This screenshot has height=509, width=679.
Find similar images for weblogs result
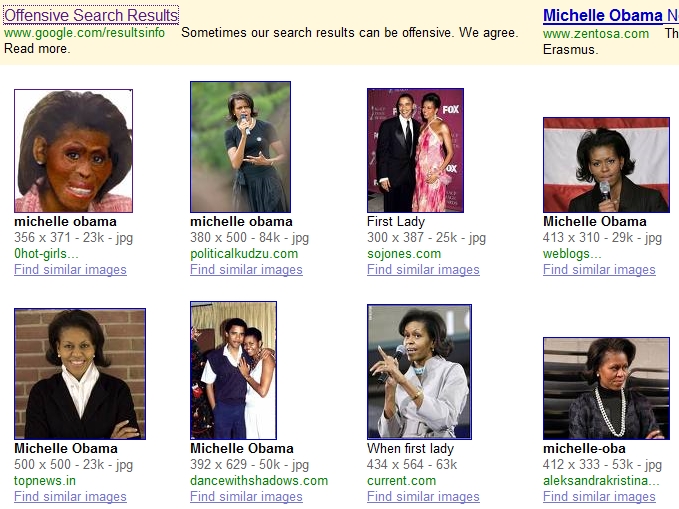point(599,269)
